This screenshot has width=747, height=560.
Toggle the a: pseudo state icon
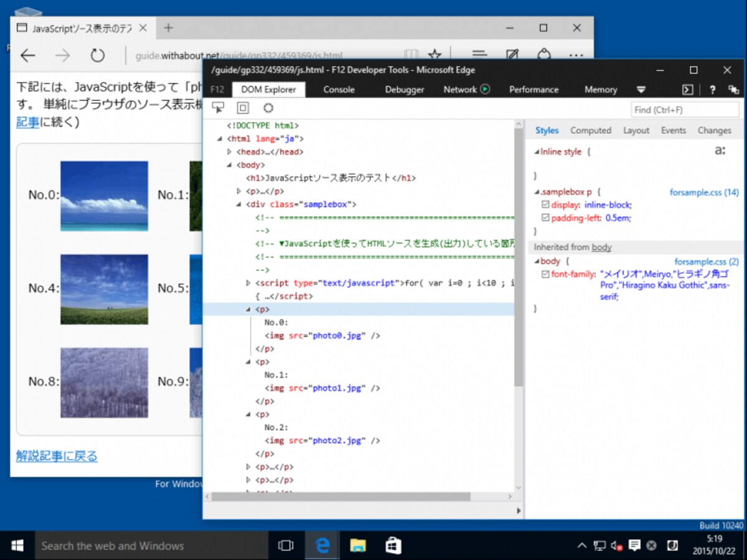pos(720,150)
